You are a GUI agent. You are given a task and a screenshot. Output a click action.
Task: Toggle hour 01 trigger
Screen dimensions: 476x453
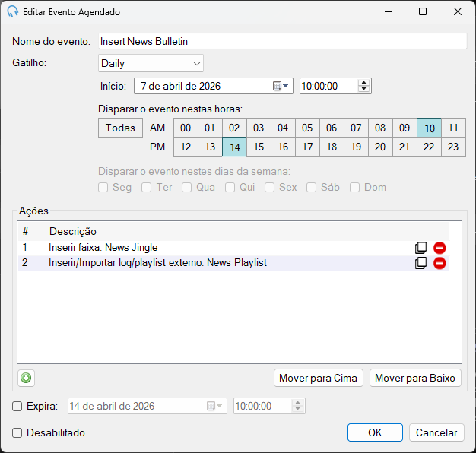click(x=210, y=128)
